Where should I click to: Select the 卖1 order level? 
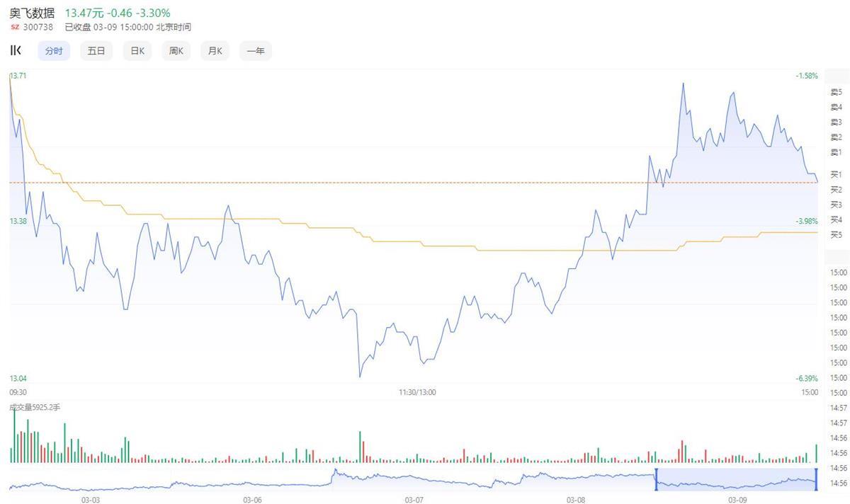(836, 152)
